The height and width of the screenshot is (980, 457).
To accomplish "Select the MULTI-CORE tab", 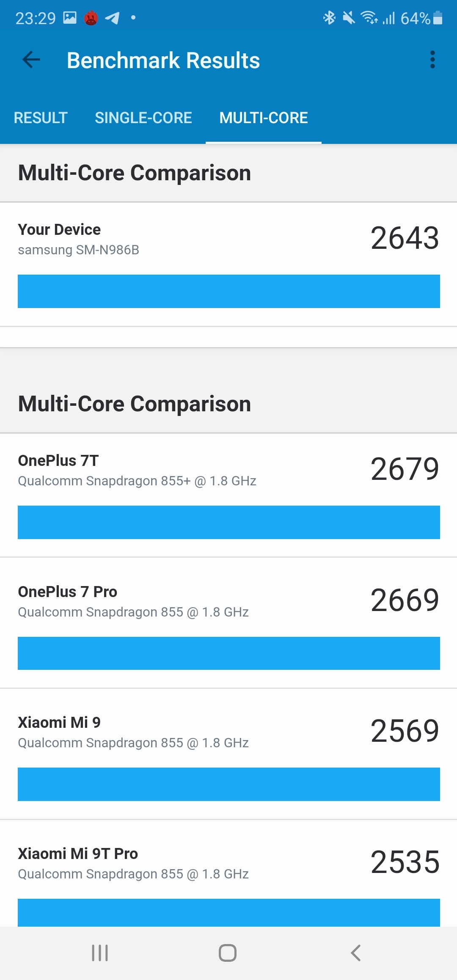I will pyautogui.click(x=263, y=118).
